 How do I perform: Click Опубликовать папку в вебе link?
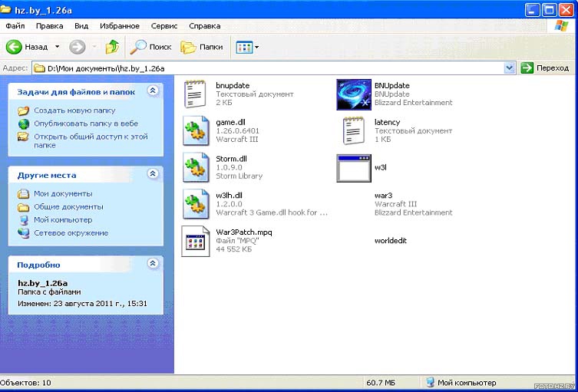pyautogui.click(x=86, y=124)
